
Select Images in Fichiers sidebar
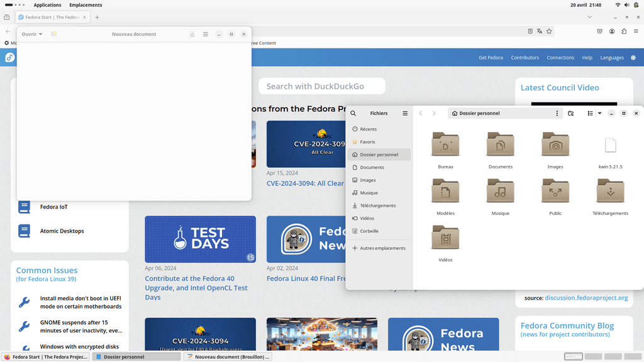click(x=379, y=180)
